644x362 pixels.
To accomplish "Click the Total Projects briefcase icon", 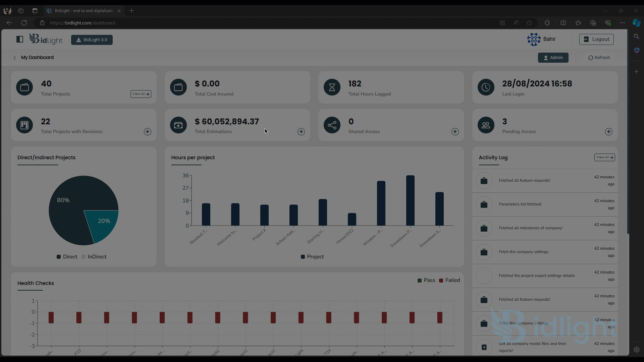I will pos(25,86).
